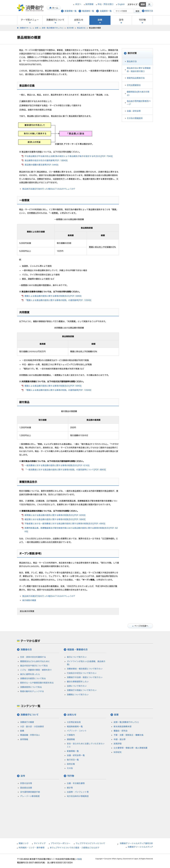The width and height of the screenshot is (170, 868).
Task: Click the 消費者庁 logo in the header
Action: pyautogui.click(x=30, y=8)
